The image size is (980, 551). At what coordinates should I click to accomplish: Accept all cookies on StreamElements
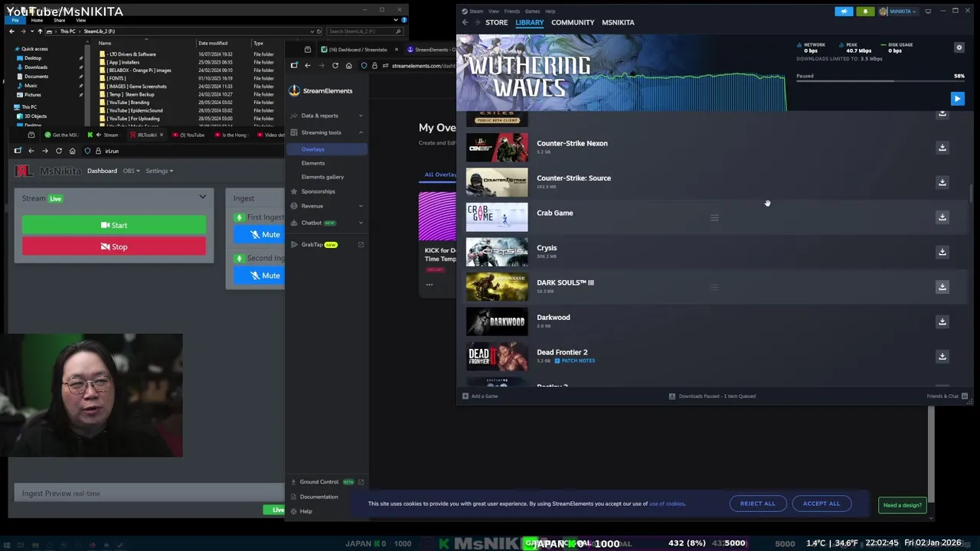click(x=822, y=504)
